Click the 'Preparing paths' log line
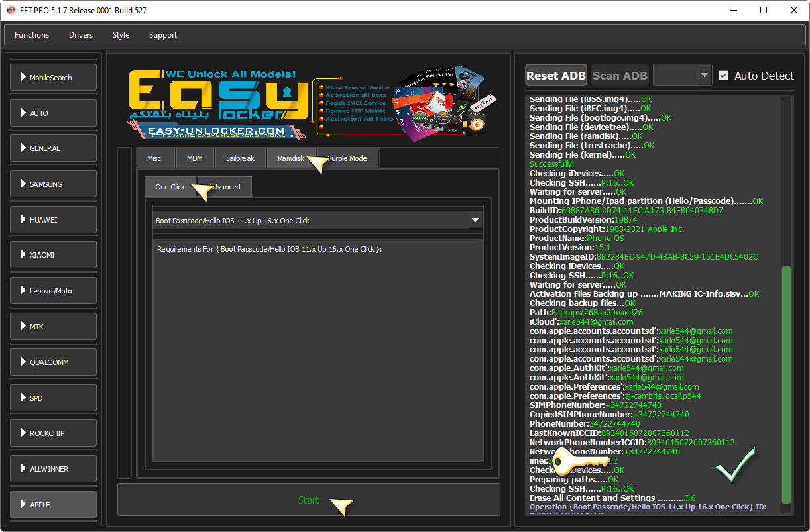The image size is (810, 532). pyautogui.click(x=574, y=479)
